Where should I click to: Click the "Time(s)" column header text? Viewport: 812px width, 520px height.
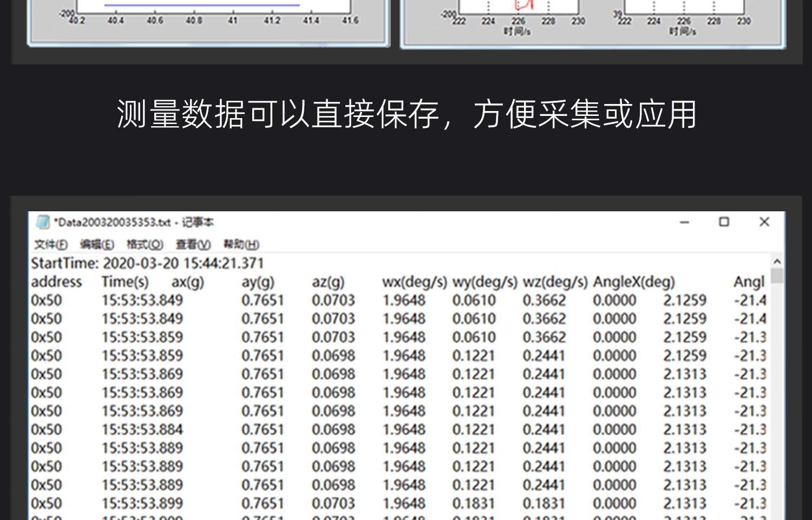pyautogui.click(x=125, y=282)
